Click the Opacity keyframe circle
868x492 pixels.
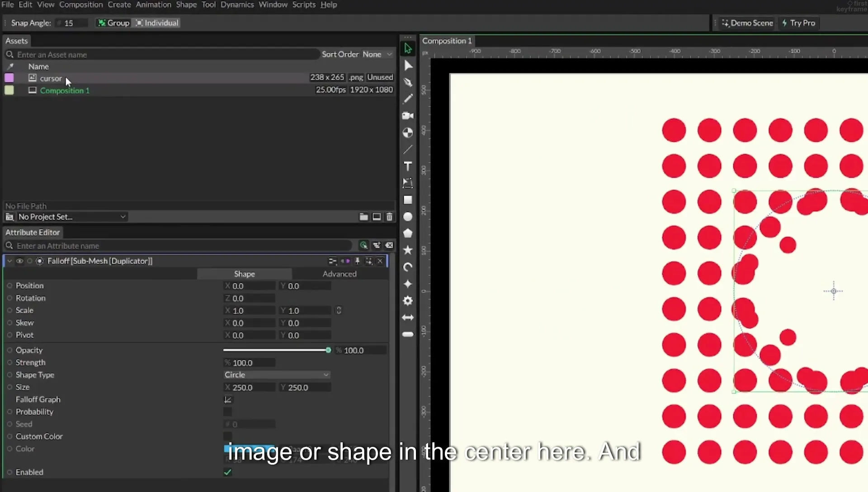(x=9, y=350)
